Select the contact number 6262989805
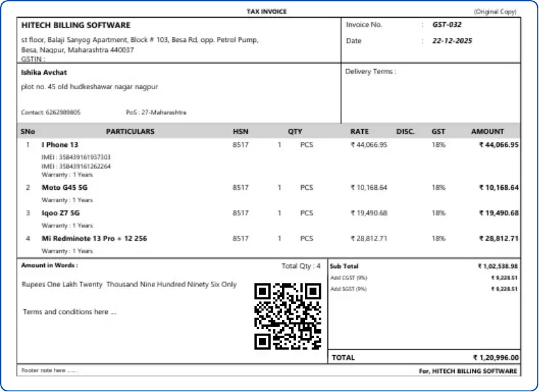This screenshot has height=392, width=539. tap(60, 112)
